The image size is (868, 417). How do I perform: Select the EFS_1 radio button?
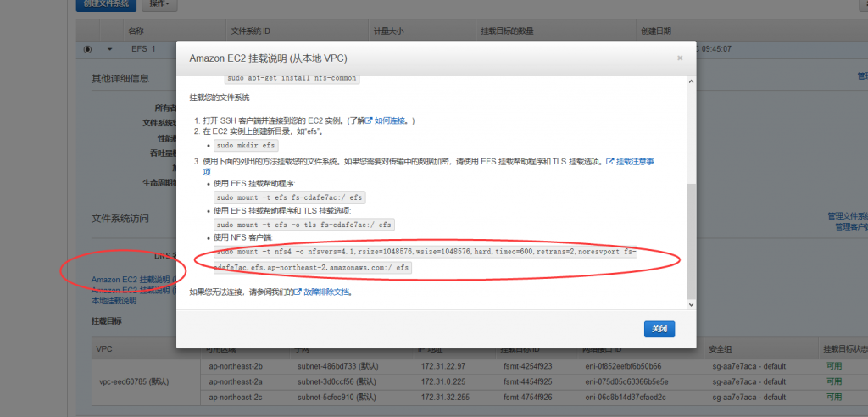(87, 49)
